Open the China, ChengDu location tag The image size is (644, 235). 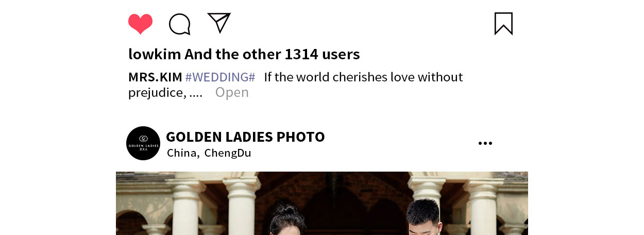point(209,153)
